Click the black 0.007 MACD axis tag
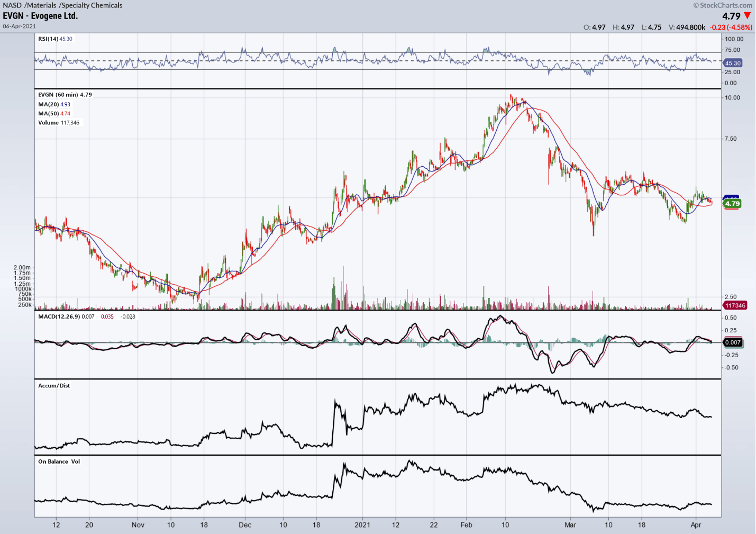Screen dimensions: 756x534 [x=733, y=342]
